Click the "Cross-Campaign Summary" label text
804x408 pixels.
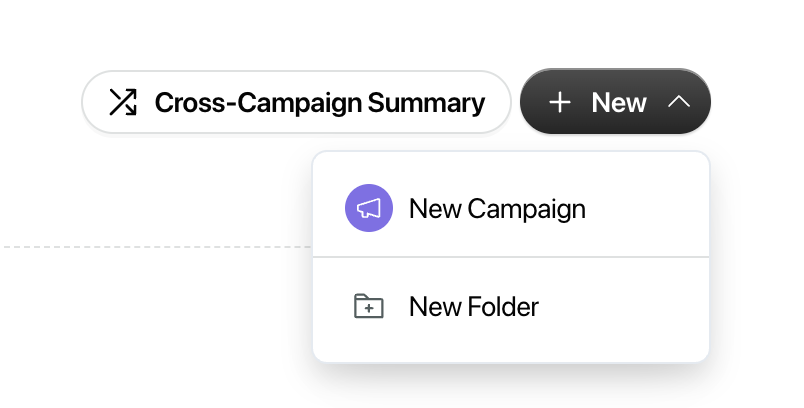pyautogui.click(x=320, y=103)
